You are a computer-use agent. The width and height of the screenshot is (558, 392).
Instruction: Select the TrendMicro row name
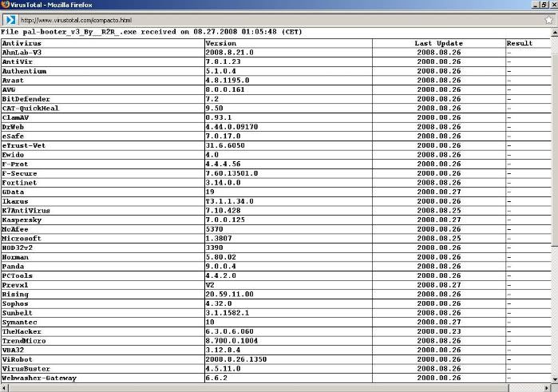(x=24, y=341)
